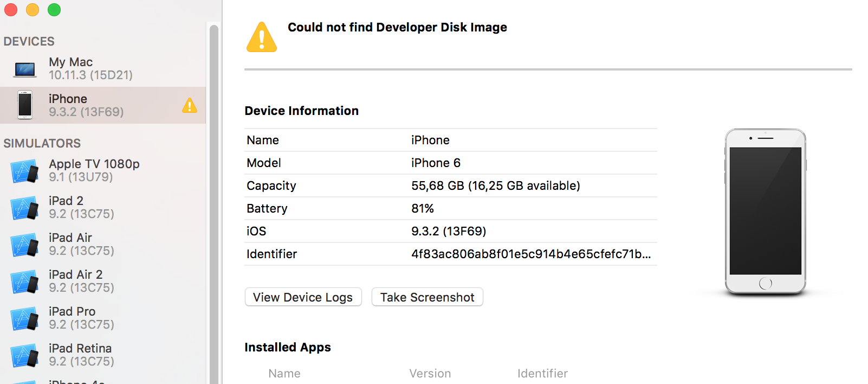Screen dimensions: 868x384
Task: Click the white iPhone 6 device image
Action: pyautogui.click(x=765, y=212)
